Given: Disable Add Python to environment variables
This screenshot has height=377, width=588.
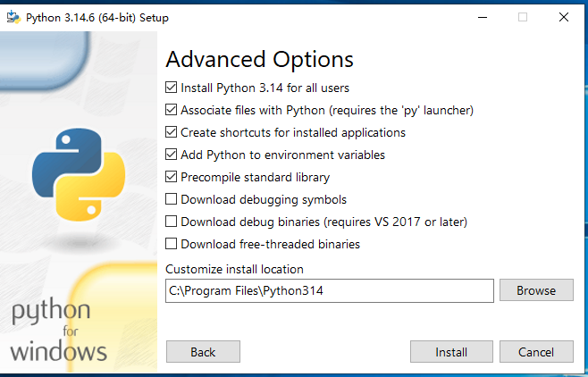Looking at the screenshot, I should pyautogui.click(x=171, y=155).
